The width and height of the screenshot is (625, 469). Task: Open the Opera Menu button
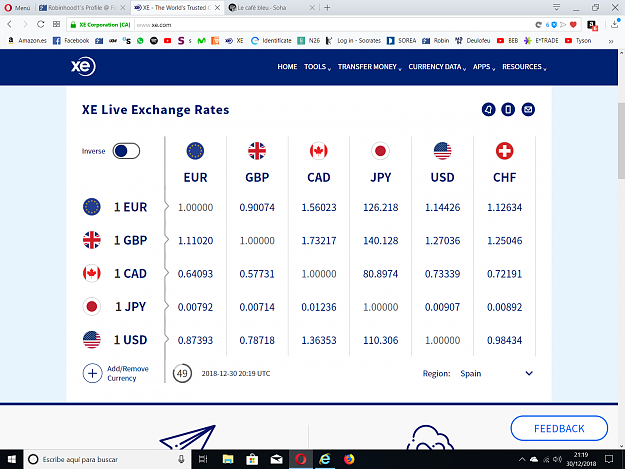[17, 8]
